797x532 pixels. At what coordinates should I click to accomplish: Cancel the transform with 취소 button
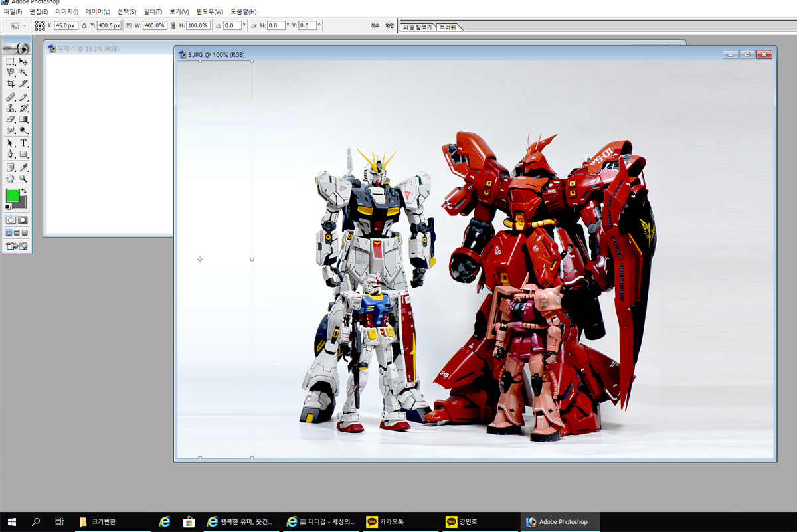click(375, 25)
